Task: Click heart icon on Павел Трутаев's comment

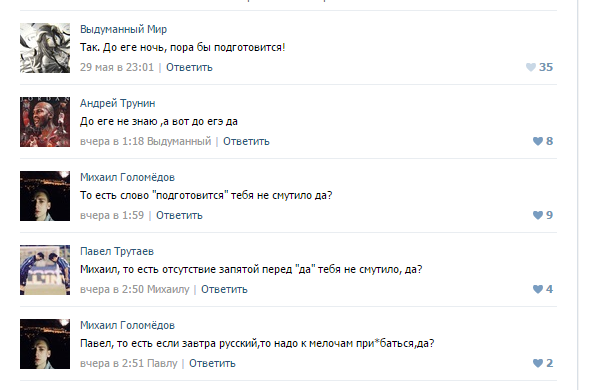Action: pos(538,289)
